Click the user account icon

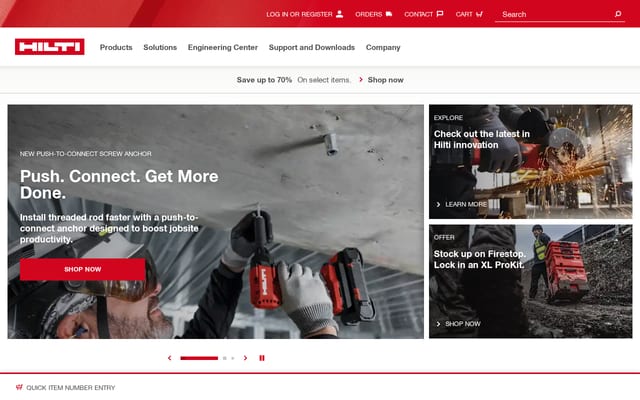[x=340, y=14]
